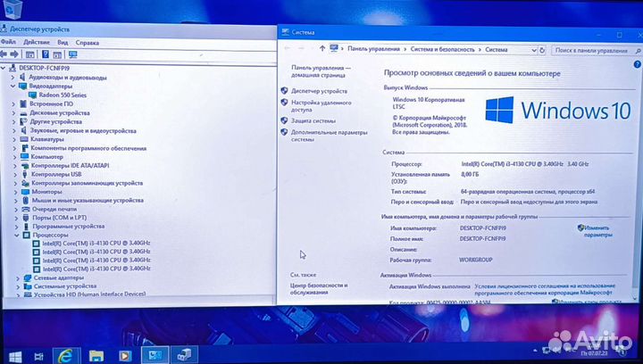The image size is (643, 364).
Task: Open the Справка menu
Action: [x=87, y=43]
